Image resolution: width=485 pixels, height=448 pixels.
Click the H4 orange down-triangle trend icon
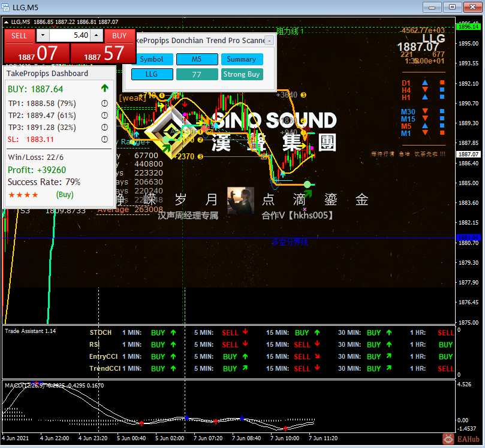tap(425, 90)
